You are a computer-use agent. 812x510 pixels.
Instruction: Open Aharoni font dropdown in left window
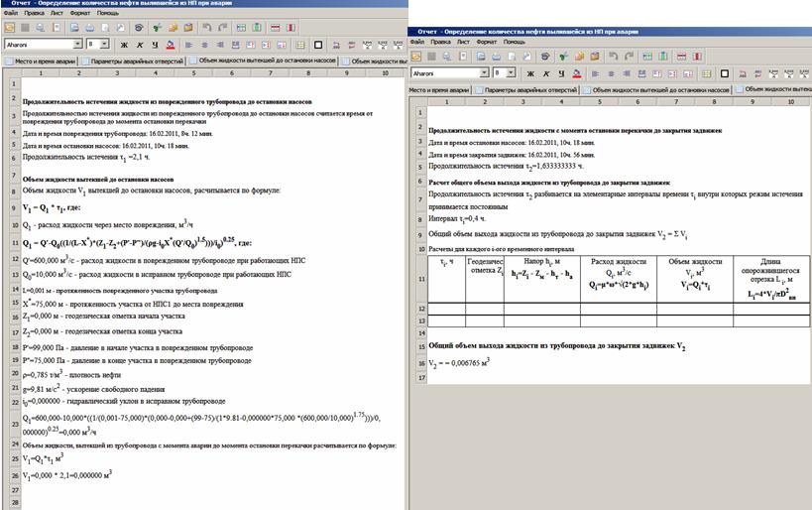pyautogui.click(x=76, y=45)
